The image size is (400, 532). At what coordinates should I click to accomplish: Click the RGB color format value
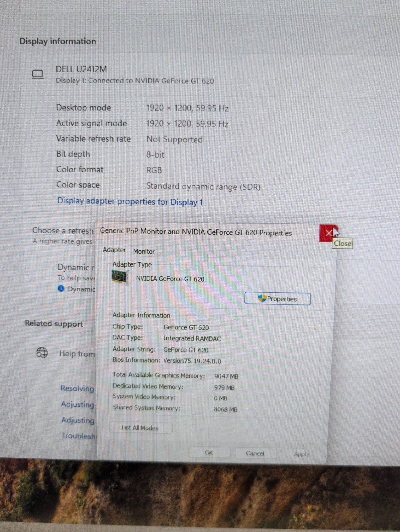point(154,170)
